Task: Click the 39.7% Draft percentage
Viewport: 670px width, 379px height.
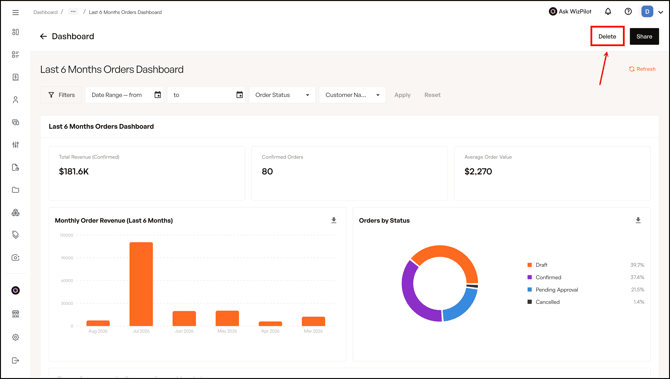Action: pos(637,265)
